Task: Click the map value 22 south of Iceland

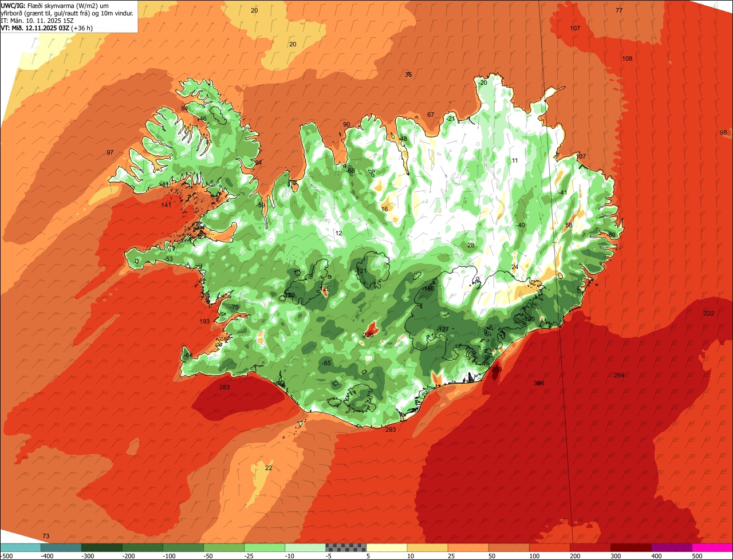Action: [269, 468]
